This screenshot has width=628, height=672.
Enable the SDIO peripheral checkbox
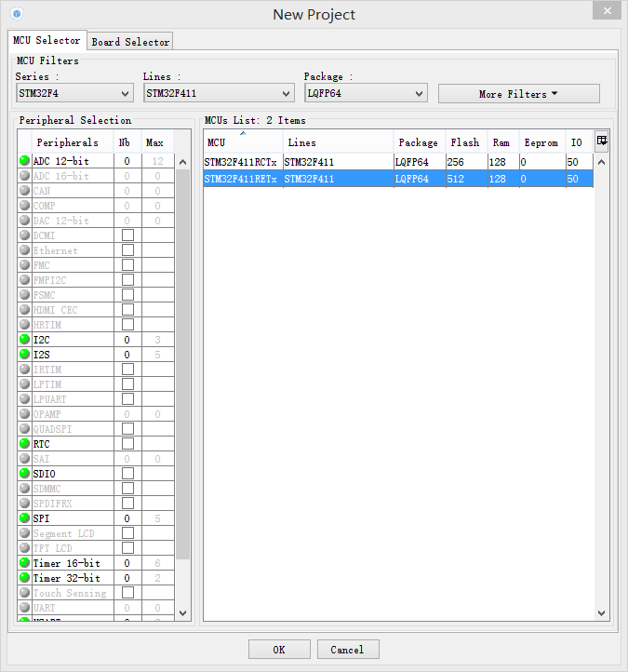[127, 474]
